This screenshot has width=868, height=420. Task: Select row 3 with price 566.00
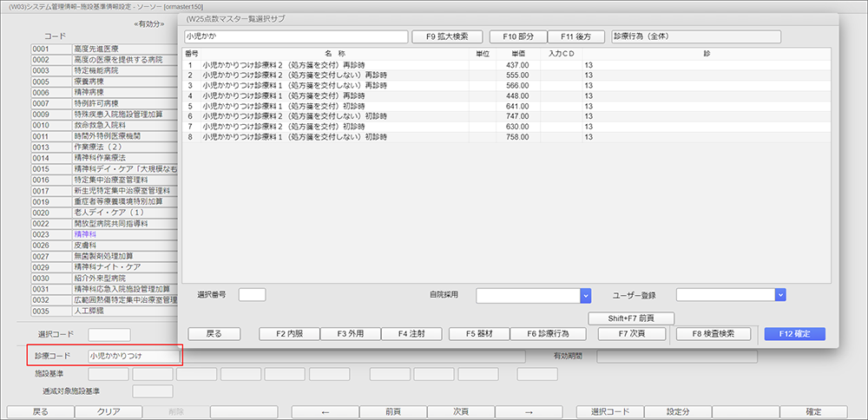click(x=507, y=85)
